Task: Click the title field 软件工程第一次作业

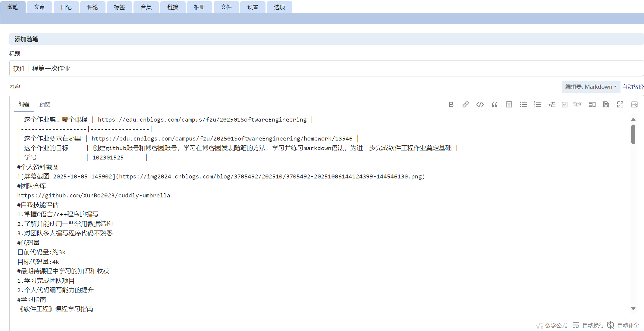Action: pyautogui.click(x=326, y=69)
